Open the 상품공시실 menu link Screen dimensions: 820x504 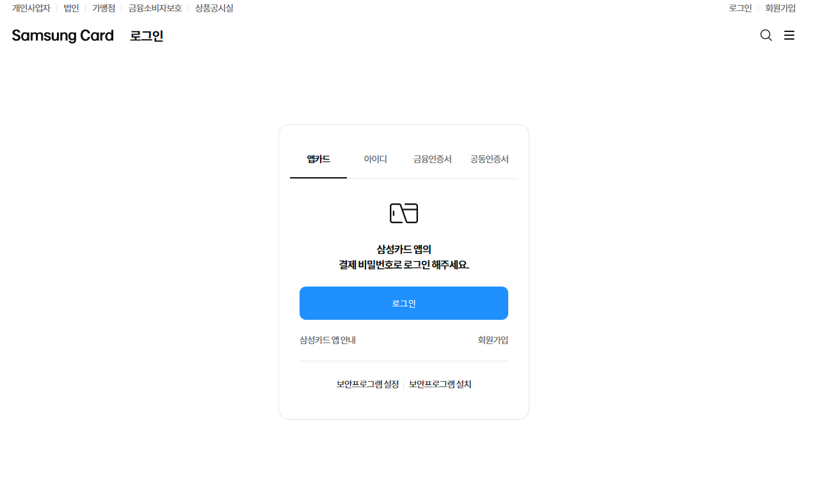214,8
